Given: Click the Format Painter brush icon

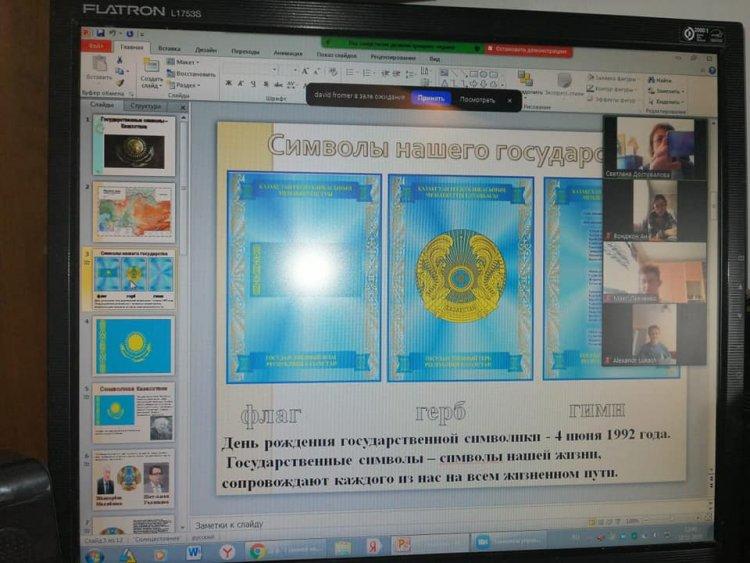Looking at the screenshot, I should click(120, 83).
